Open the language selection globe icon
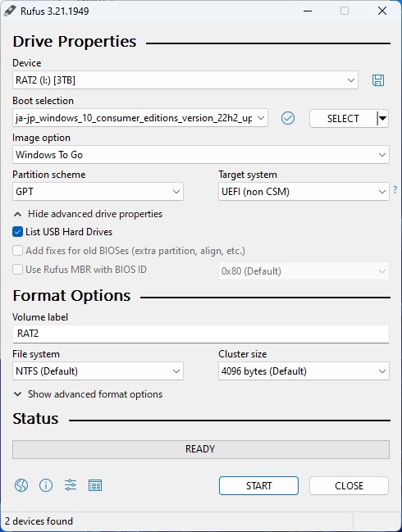This screenshot has width=402, height=532. click(x=21, y=485)
